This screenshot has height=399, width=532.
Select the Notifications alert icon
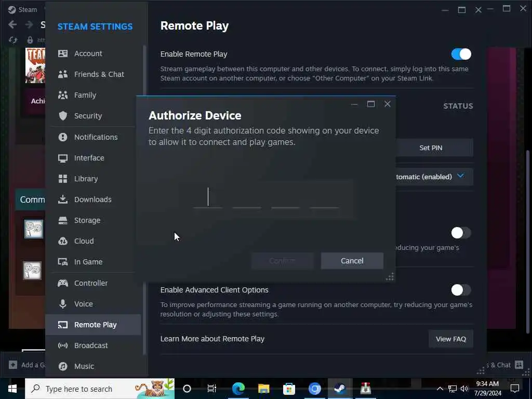[x=63, y=137]
